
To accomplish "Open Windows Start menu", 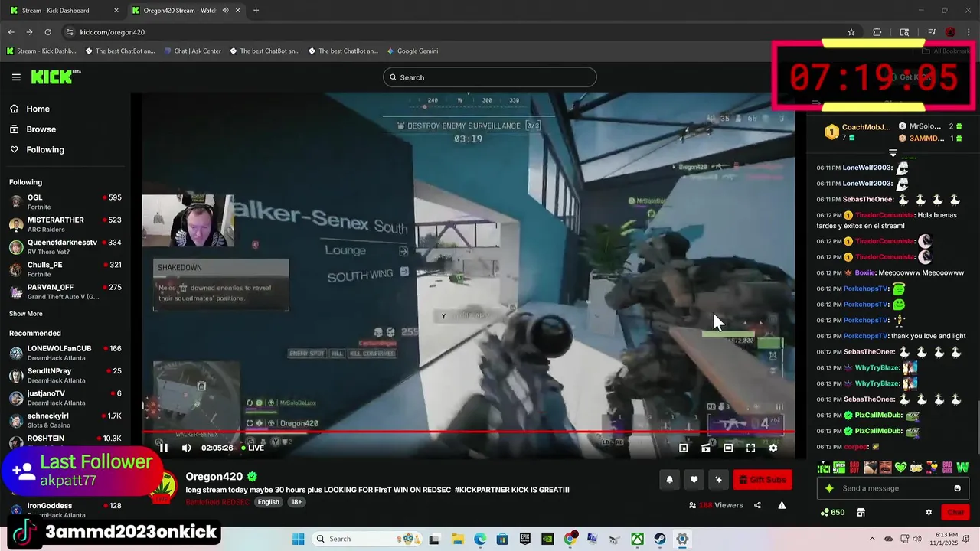I will point(298,539).
